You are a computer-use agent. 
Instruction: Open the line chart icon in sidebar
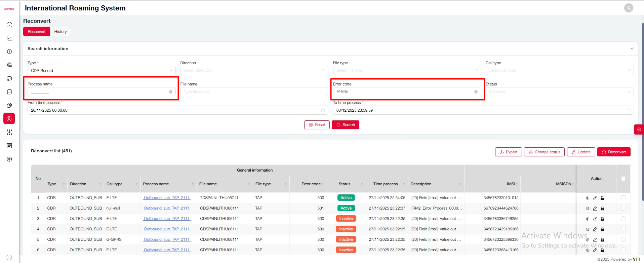pyautogui.click(x=9, y=38)
